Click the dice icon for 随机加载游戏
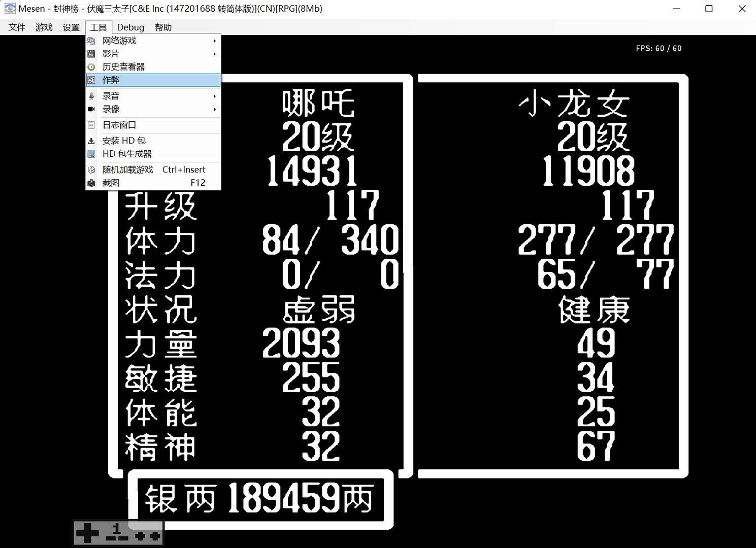 coord(92,170)
